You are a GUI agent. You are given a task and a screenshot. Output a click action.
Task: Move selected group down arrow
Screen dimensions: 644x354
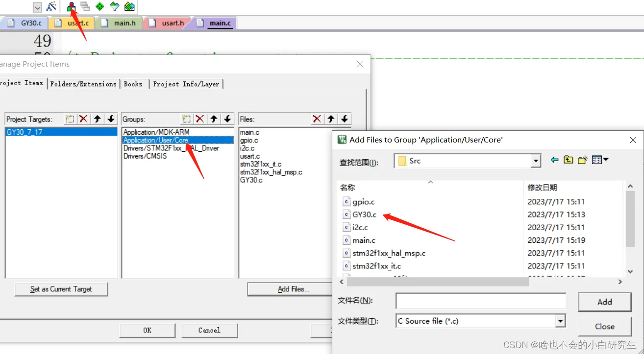227,119
